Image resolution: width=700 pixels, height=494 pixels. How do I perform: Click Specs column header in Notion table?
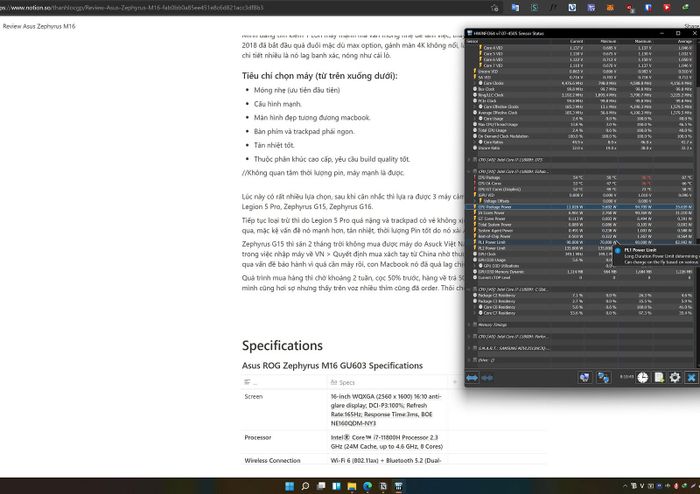(x=343, y=382)
